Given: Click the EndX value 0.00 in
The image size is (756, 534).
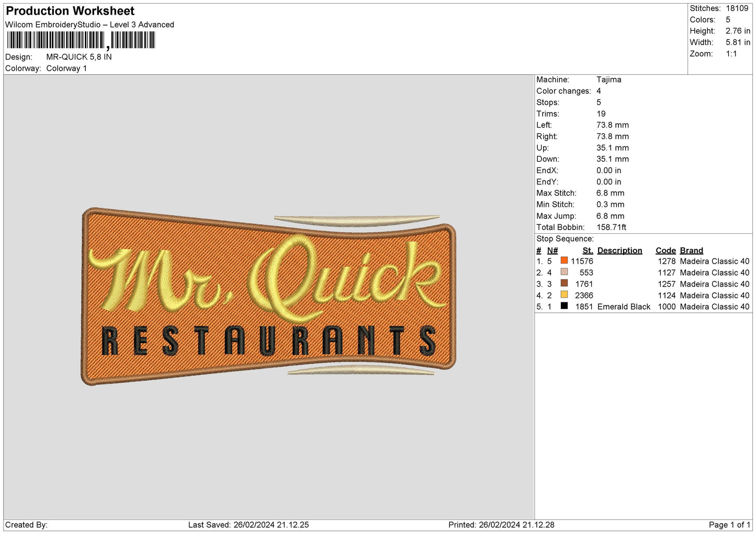Looking at the screenshot, I should coord(608,171).
